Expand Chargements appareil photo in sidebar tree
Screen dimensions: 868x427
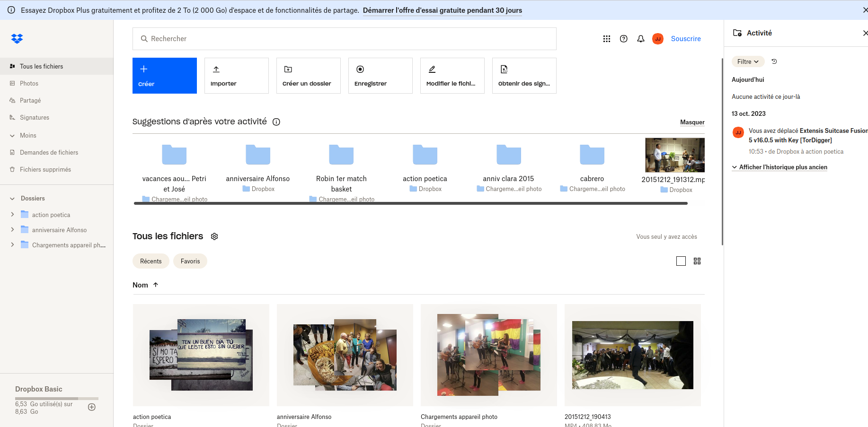click(12, 245)
